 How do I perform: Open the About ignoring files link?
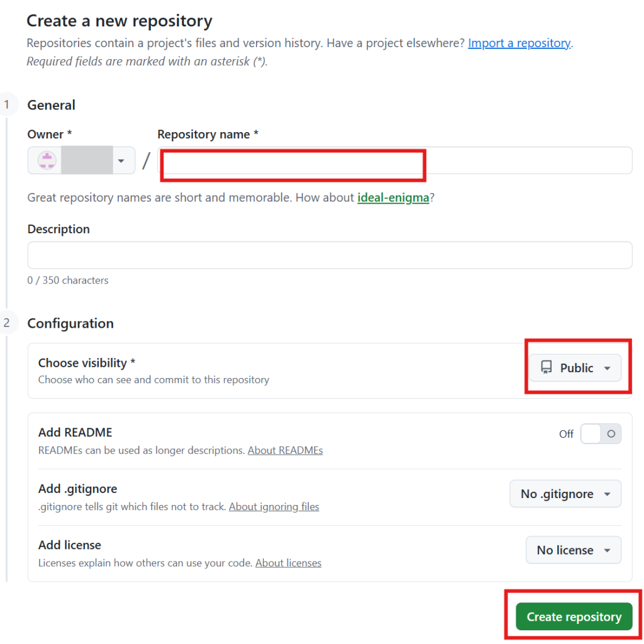(x=274, y=506)
